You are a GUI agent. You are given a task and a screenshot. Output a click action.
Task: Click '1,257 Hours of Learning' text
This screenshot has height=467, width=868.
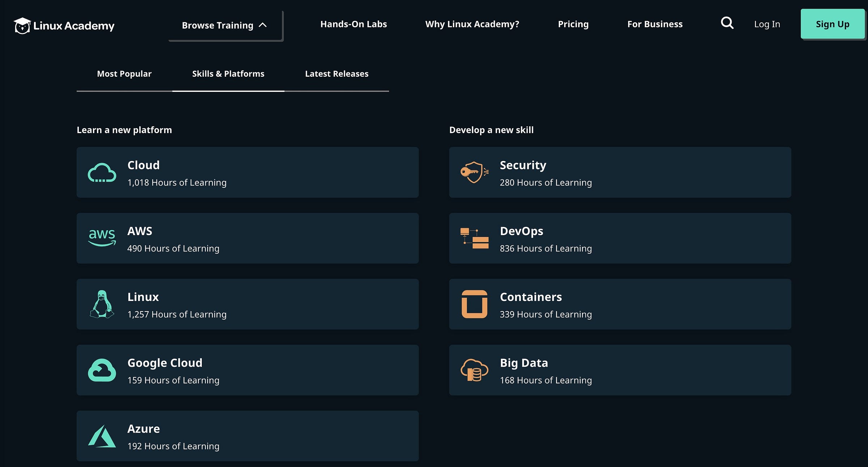[177, 314]
